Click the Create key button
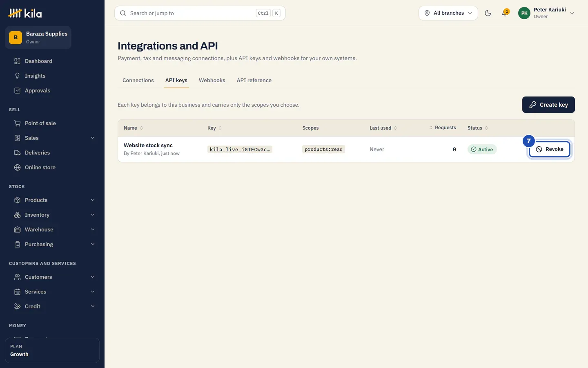The height and width of the screenshot is (368, 588). (x=548, y=105)
